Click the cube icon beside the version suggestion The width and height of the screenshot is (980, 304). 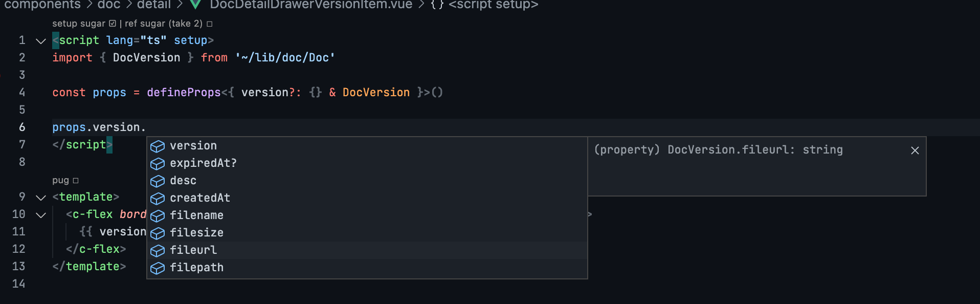tap(157, 146)
